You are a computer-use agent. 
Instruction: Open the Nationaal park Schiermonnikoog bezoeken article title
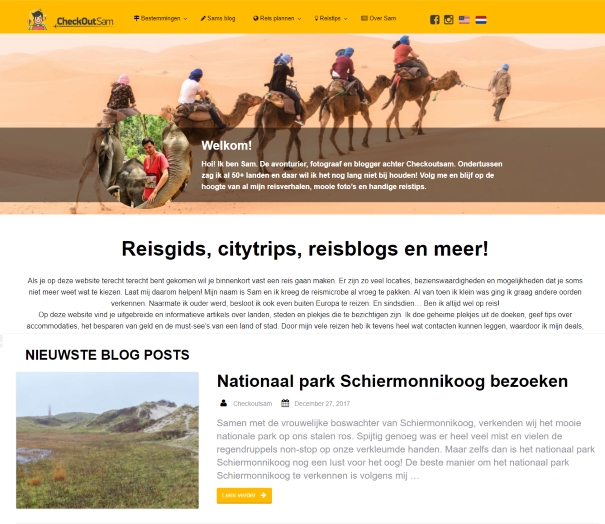pos(392,381)
